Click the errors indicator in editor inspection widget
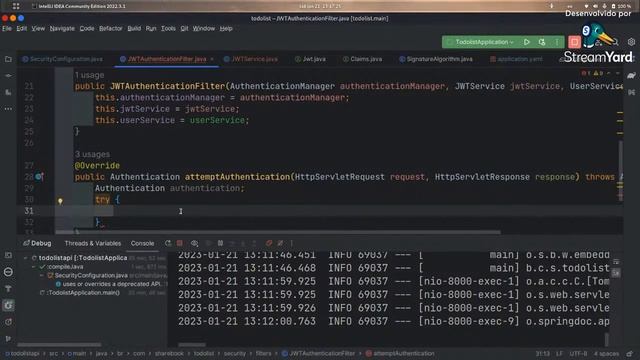 point(585,73)
